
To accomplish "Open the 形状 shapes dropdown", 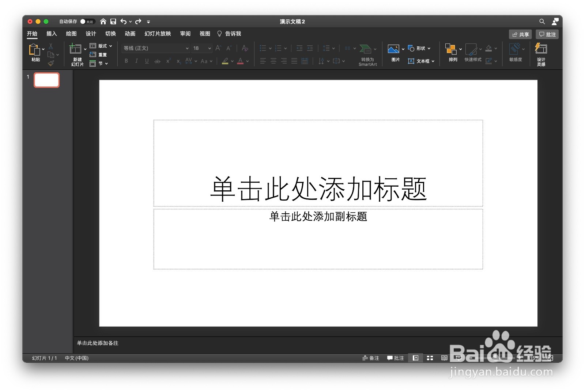I will click(x=420, y=48).
